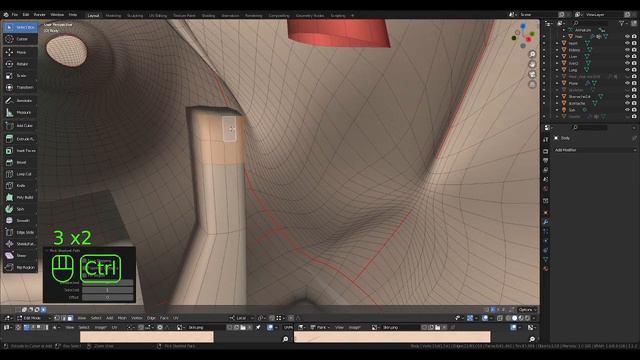The image size is (640, 360).
Task: Activate the Extrude Region tool
Action: tap(20, 139)
